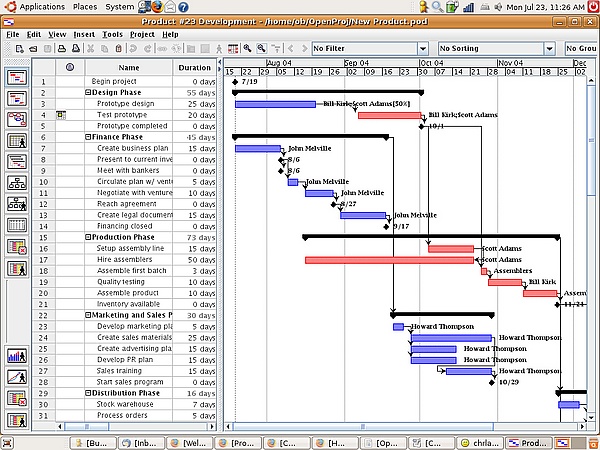The width and height of the screenshot is (600, 450).
Task: Click the Duration column header
Action: [x=194, y=67]
